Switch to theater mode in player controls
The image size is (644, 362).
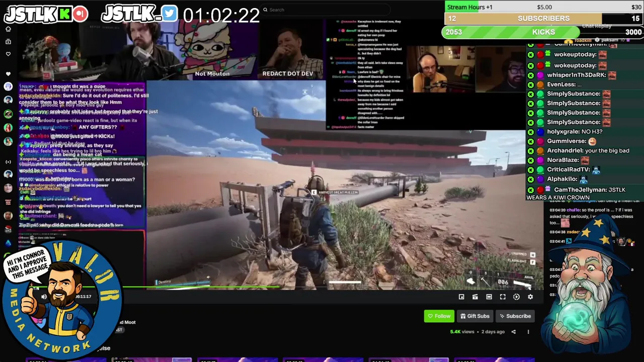pos(489,297)
